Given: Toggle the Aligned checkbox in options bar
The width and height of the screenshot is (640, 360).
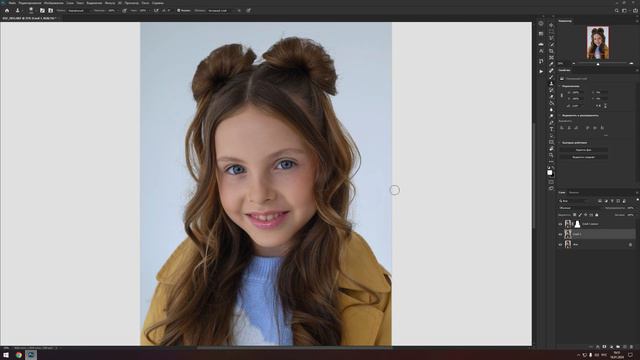Looking at the screenshot, I should pos(178,11).
